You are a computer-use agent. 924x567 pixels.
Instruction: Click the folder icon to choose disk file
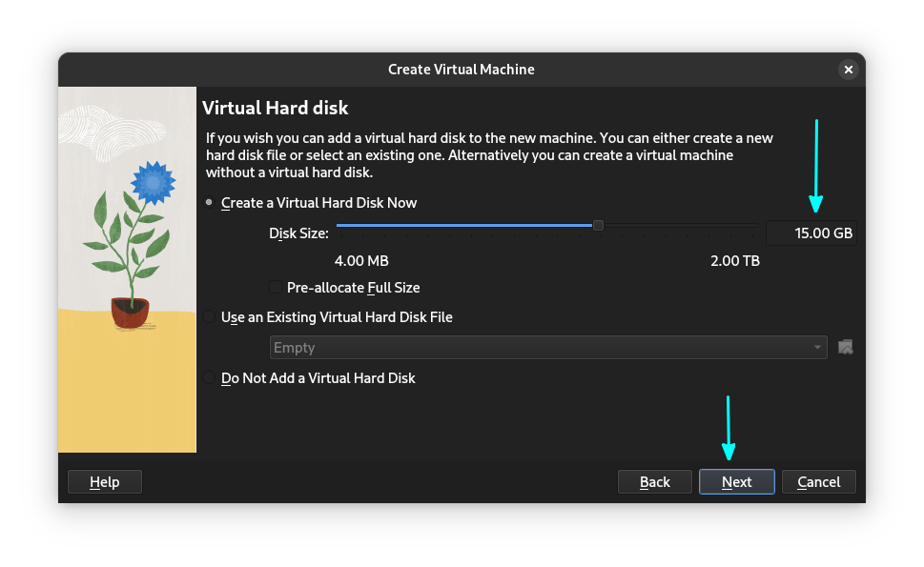(x=845, y=348)
